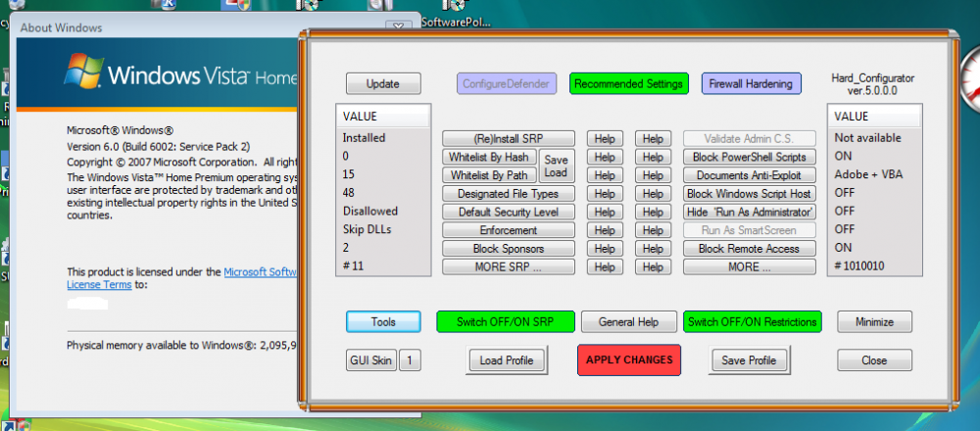Image resolution: width=980 pixels, height=431 pixels.
Task: Open Whitelist By Hash
Action: pos(489,157)
